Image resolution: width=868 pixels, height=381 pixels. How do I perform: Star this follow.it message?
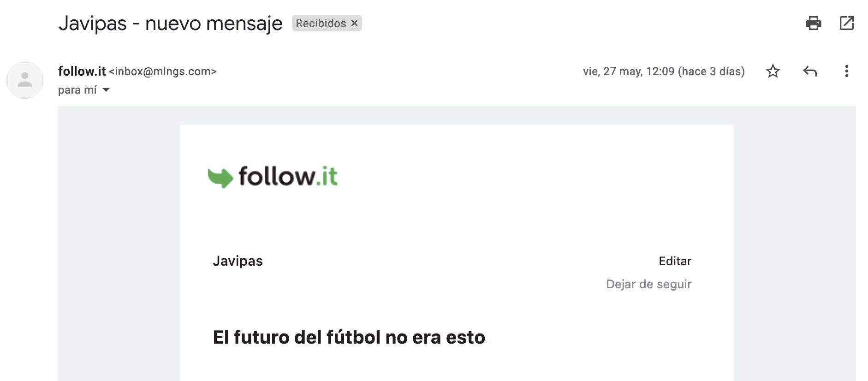click(x=773, y=71)
